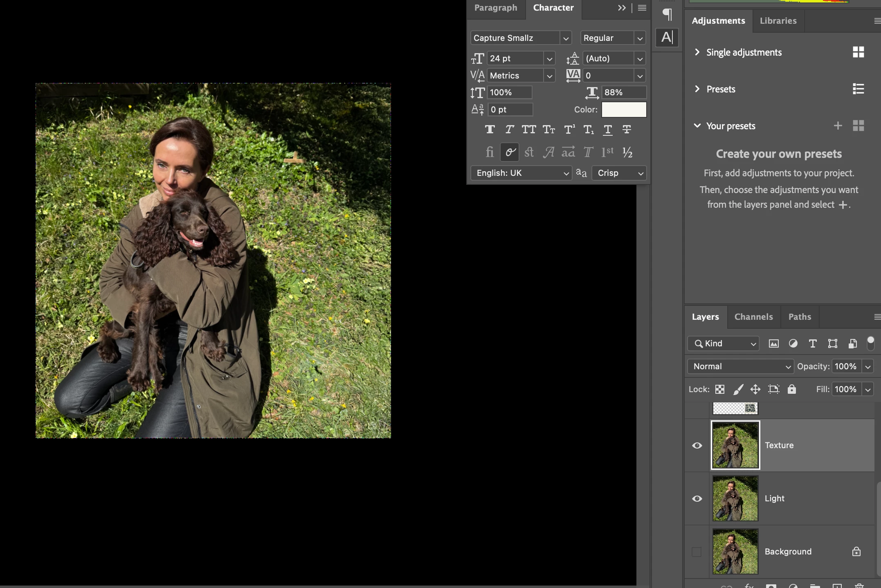Enable Underline text style button
The image size is (881, 588).
[x=608, y=130]
